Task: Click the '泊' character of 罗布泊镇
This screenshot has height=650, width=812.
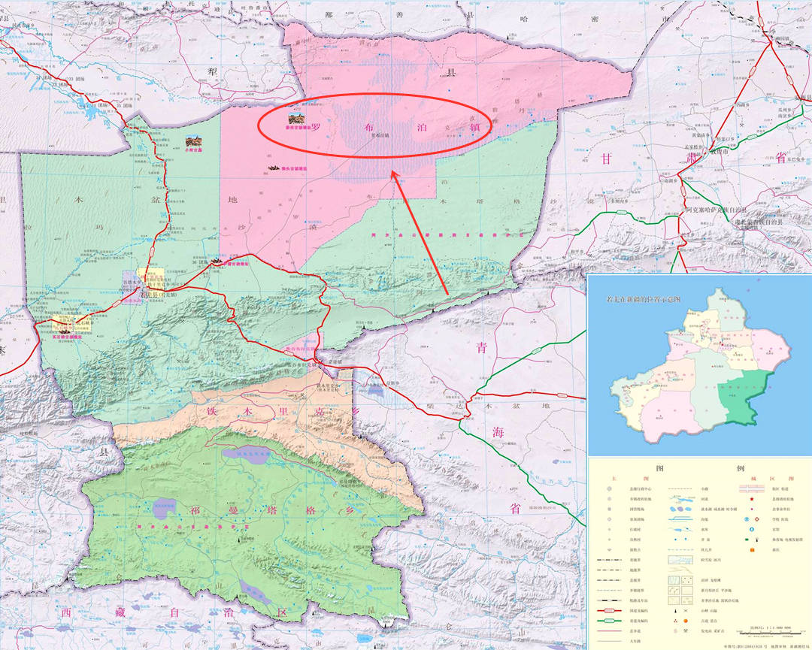Action: tap(423, 127)
